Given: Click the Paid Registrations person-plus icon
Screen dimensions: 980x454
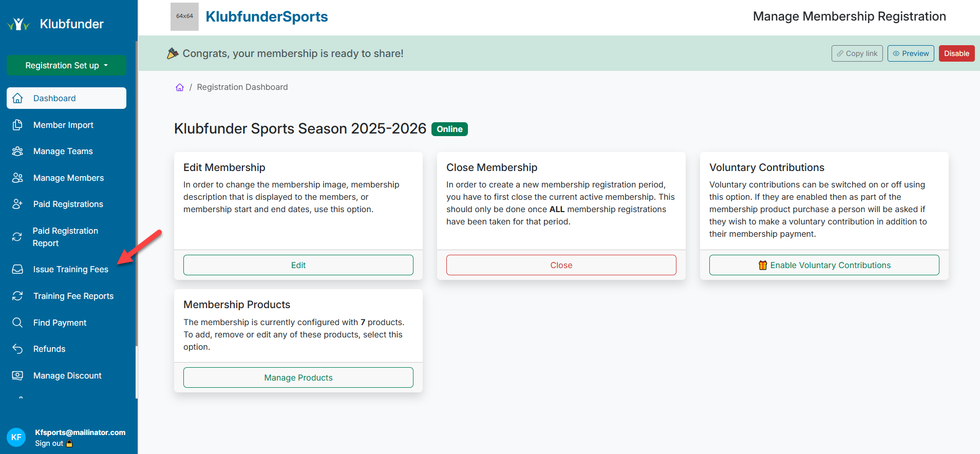Looking at the screenshot, I should click(x=17, y=204).
